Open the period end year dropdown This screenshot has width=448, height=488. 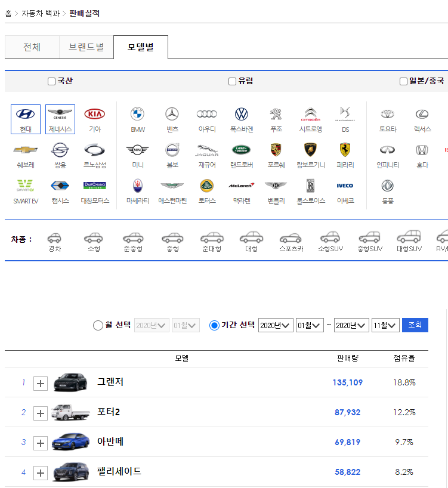point(351,325)
